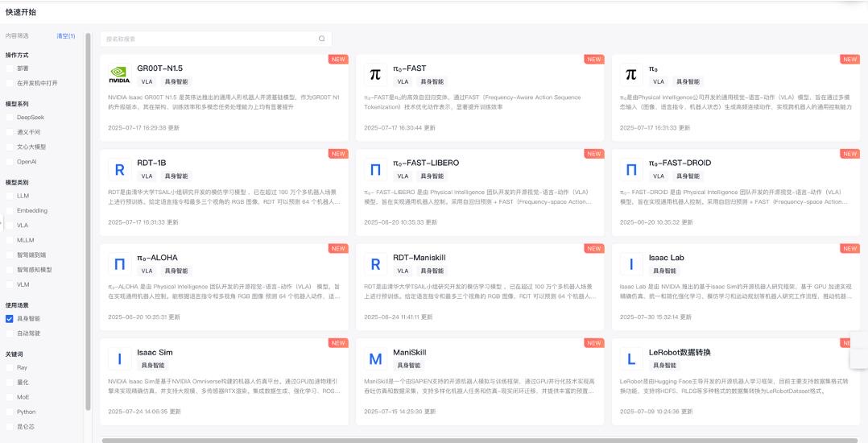Click 具身智能 tag on Isaac Lab card

663,271
